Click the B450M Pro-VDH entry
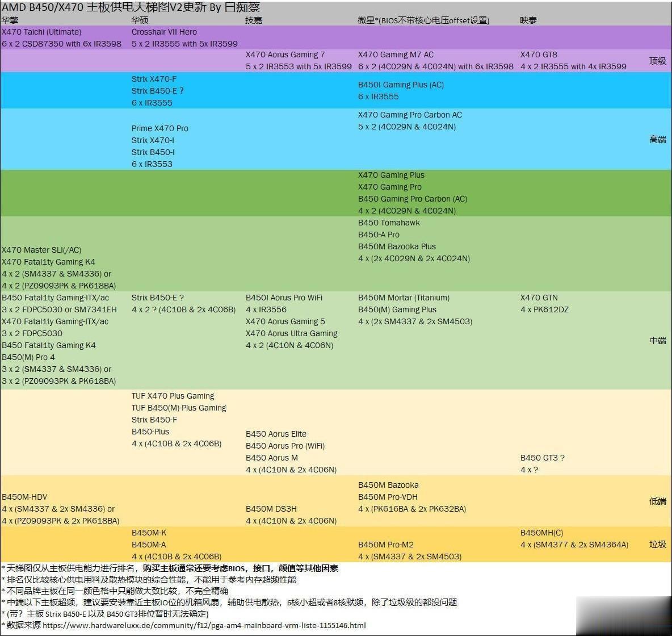 (388, 497)
